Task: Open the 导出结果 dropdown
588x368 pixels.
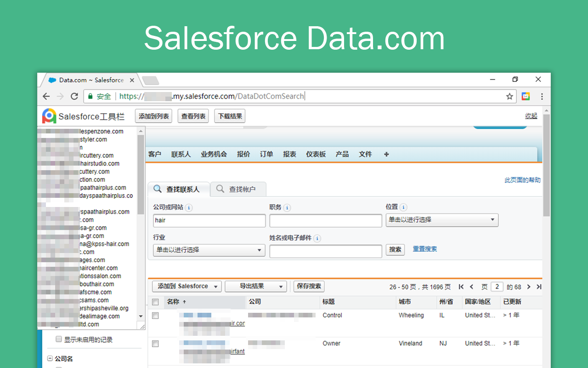Action: click(256, 286)
